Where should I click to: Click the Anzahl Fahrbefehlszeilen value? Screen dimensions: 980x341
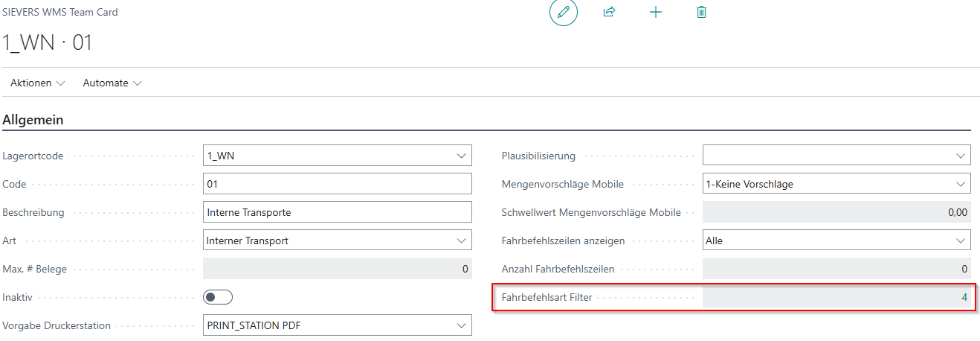[x=836, y=269]
